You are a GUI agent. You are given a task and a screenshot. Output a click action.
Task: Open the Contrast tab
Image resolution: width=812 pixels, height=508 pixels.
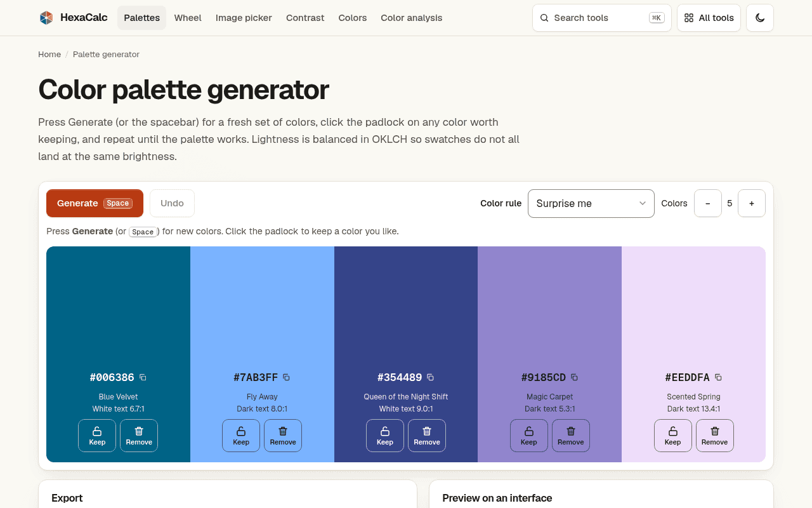pos(305,18)
